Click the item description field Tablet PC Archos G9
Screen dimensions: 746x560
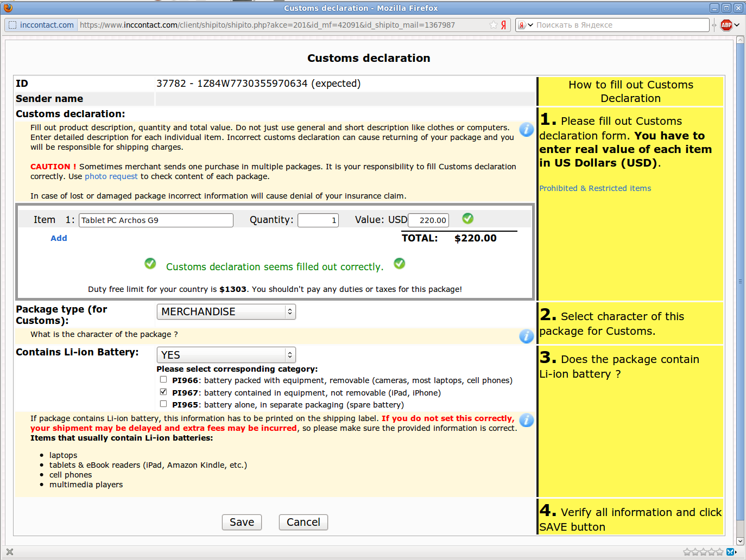156,220
